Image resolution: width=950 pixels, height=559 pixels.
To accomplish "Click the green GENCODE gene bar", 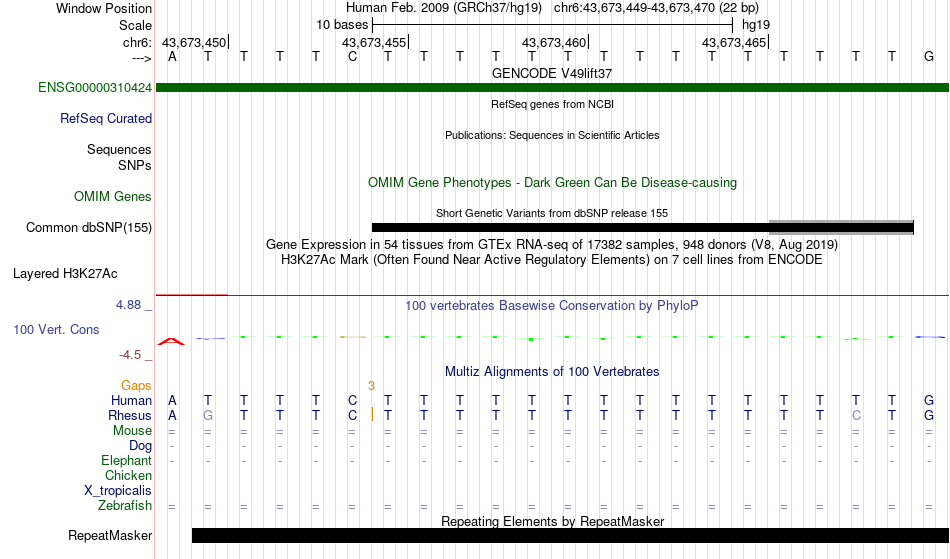I will point(553,88).
